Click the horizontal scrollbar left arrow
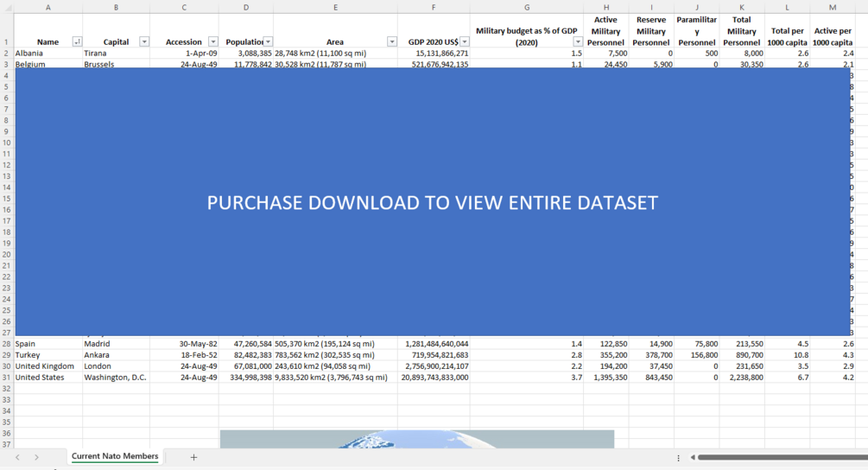This screenshot has width=868, height=470. tap(693, 457)
